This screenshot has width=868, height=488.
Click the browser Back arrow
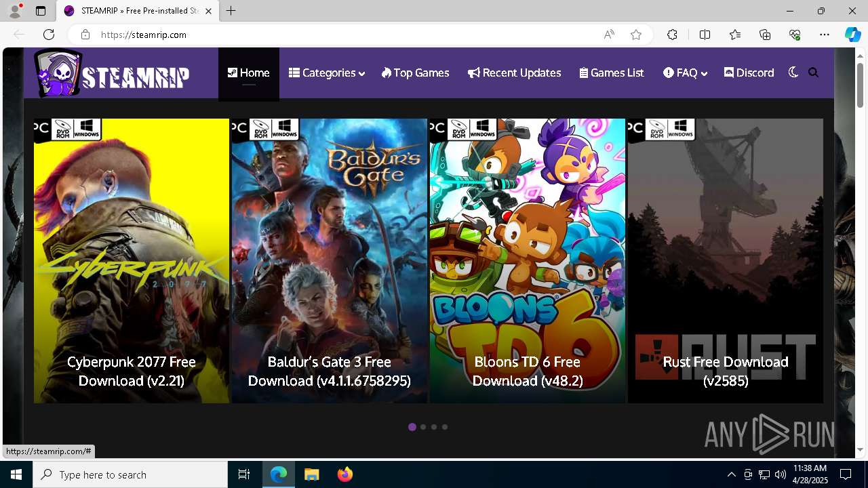19,35
